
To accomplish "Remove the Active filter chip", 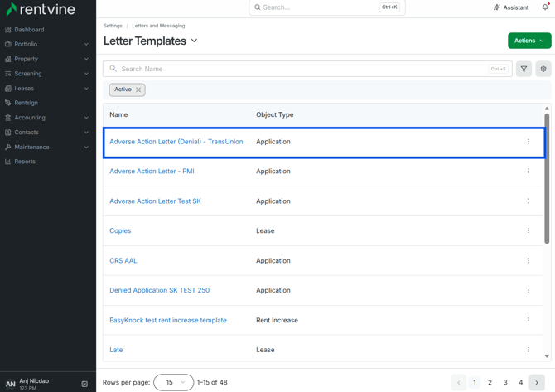I will 138,90.
